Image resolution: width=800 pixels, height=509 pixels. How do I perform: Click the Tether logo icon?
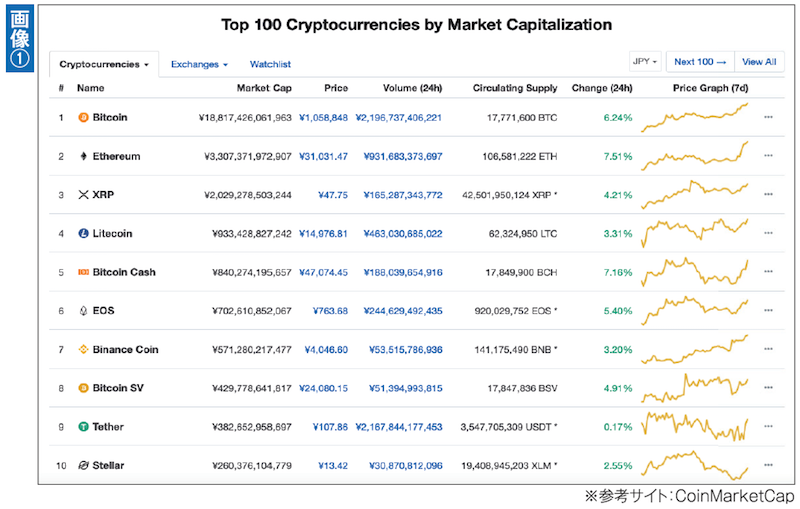tap(84, 427)
